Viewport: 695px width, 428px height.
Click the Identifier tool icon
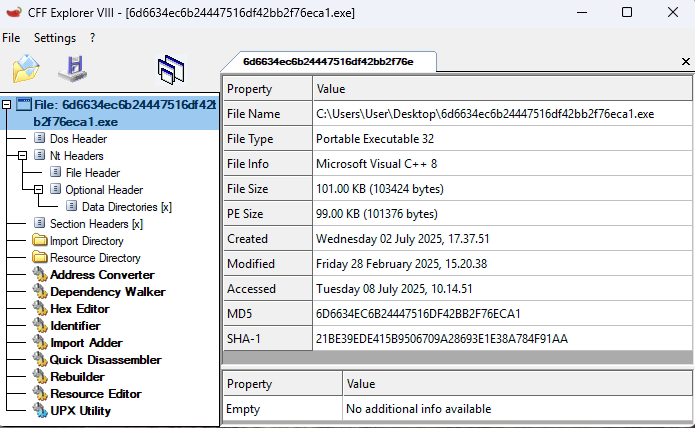point(40,325)
